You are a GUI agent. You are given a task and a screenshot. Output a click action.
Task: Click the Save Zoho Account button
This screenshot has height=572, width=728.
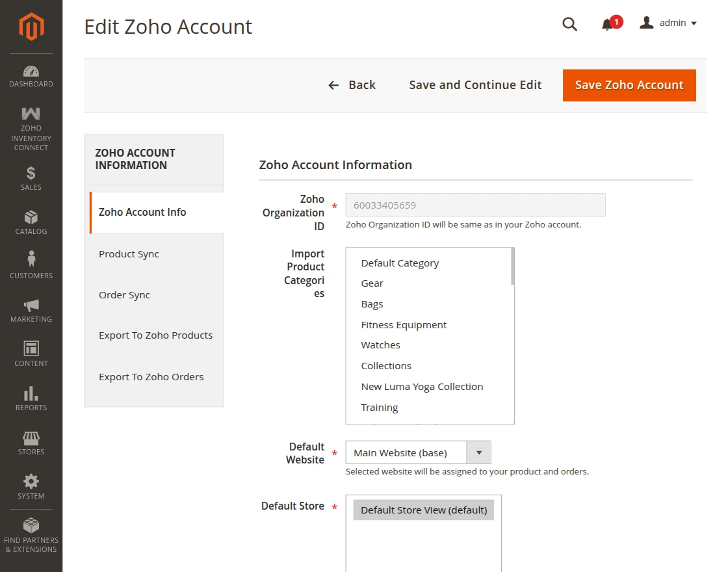point(629,84)
